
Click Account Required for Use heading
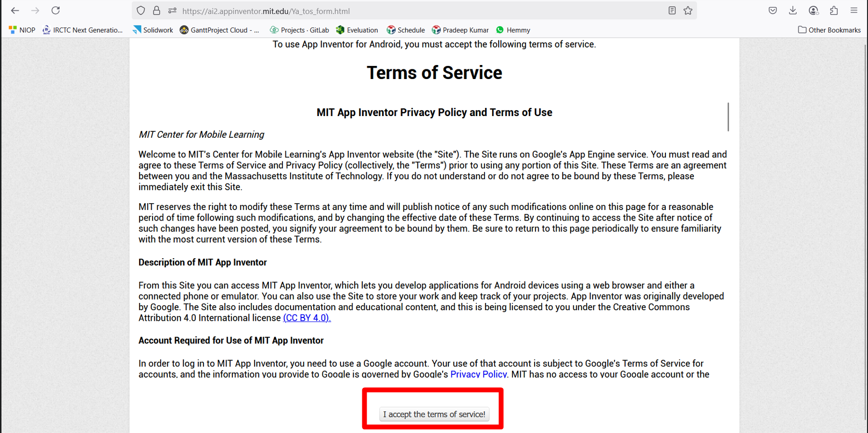231,341
